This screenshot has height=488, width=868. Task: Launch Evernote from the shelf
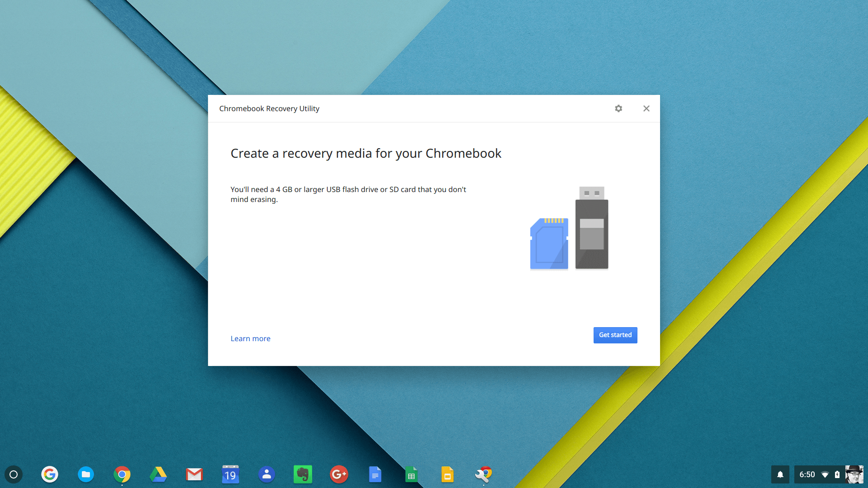click(x=303, y=474)
